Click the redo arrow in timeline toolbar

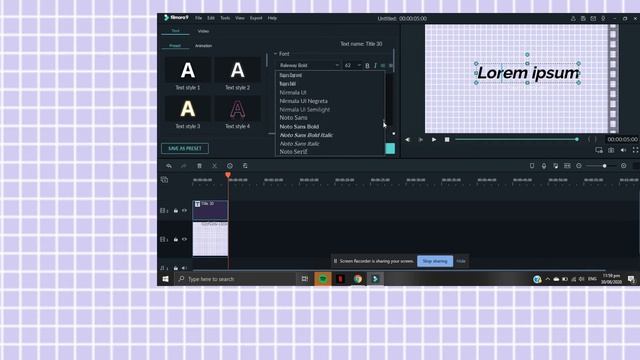click(x=184, y=166)
